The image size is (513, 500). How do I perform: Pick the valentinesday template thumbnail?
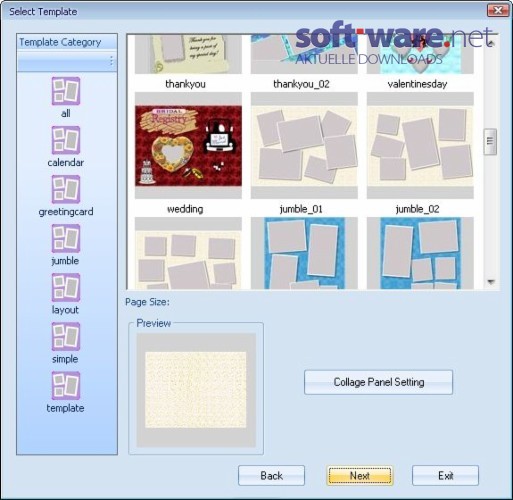pyautogui.click(x=420, y=54)
